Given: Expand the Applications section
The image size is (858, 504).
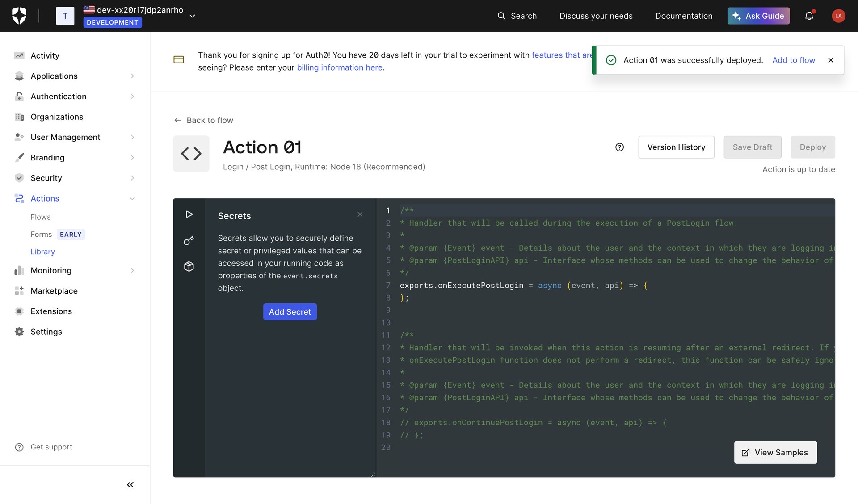Looking at the screenshot, I should [132, 76].
